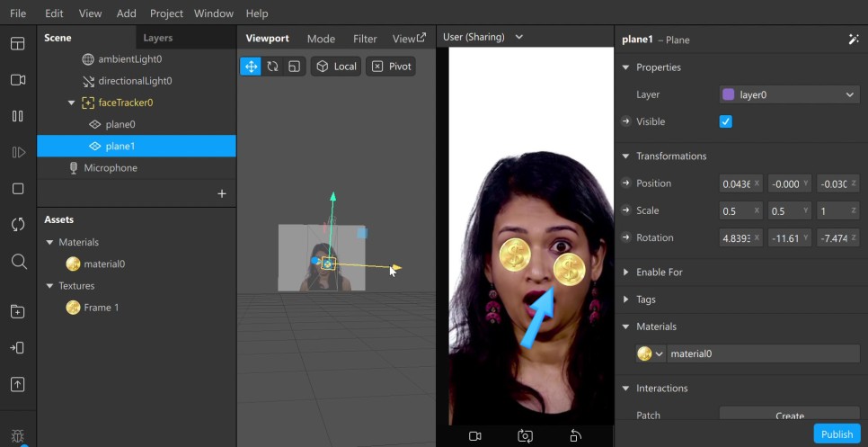Click the arrow icon beside Visible

click(x=626, y=121)
